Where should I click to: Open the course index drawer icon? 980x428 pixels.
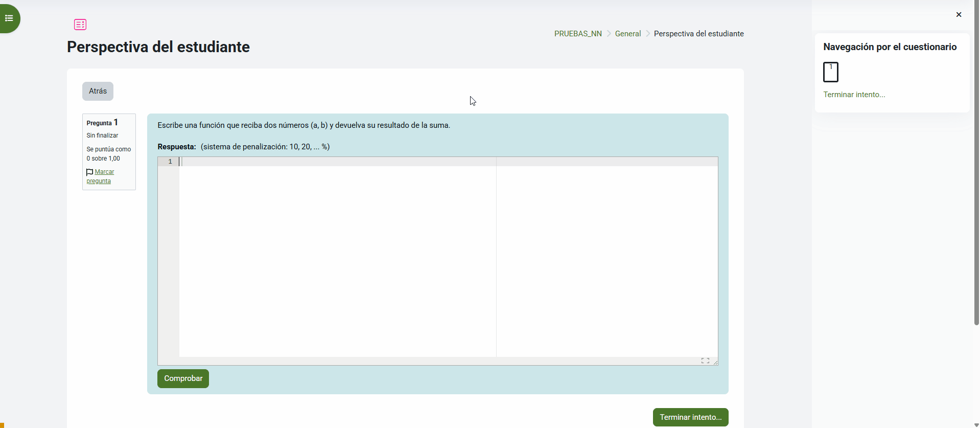(9, 18)
